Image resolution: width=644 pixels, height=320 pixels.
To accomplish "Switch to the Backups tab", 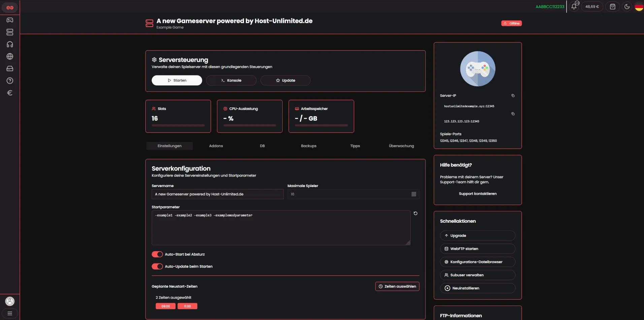I will [309, 146].
